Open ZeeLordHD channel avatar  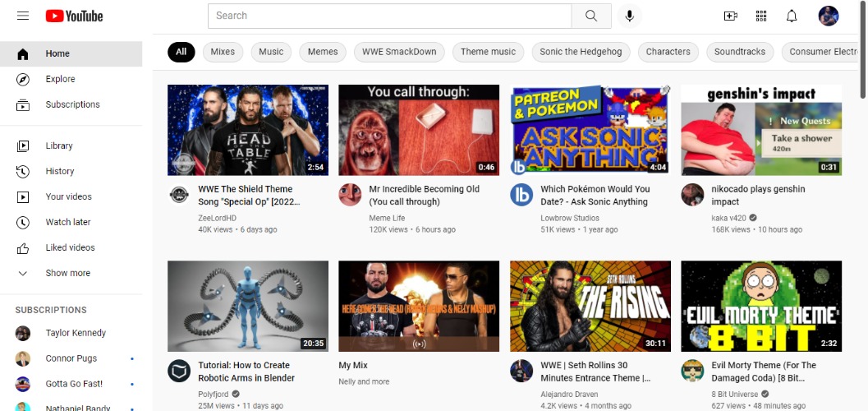[x=179, y=195]
